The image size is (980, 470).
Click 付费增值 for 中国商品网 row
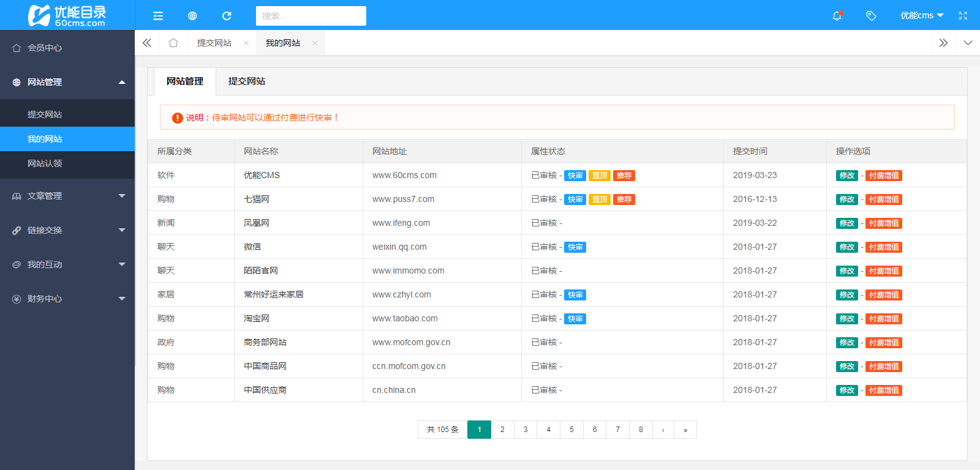[884, 367]
